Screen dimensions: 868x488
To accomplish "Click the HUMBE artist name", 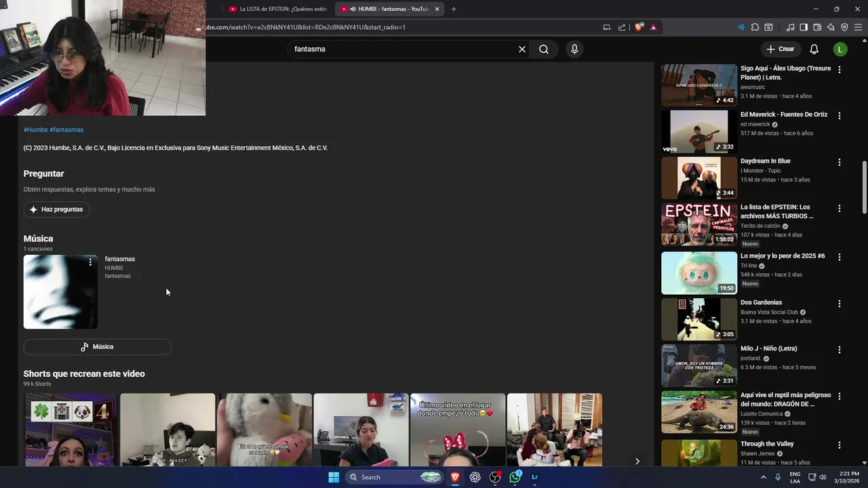I will pyautogui.click(x=114, y=268).
